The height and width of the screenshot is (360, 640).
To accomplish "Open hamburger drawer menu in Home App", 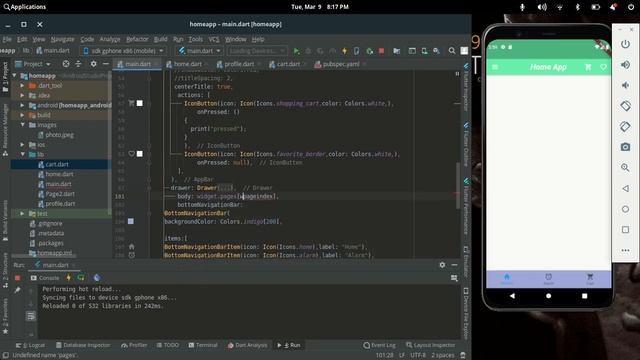I will tap(495, 67).
